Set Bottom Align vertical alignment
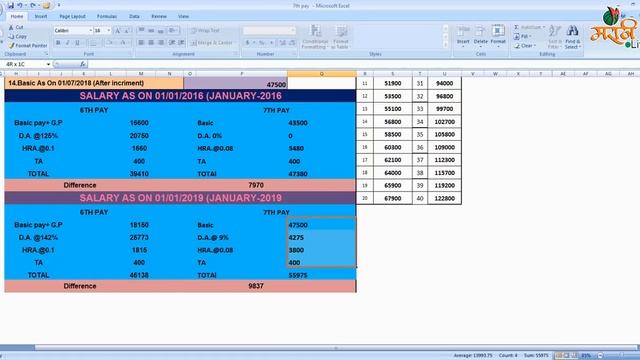 161,31
